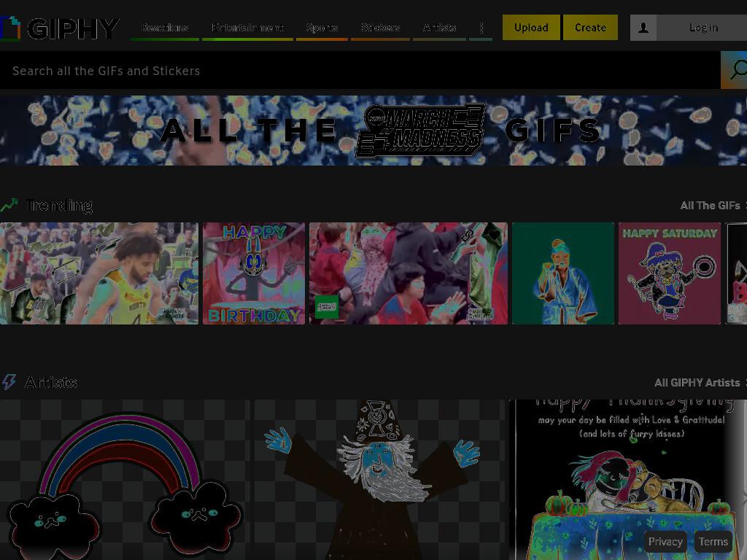Open the basketball player trending GIF
Image resolution: width=747 pixels, height=560 pixels.
click(99, 273)
